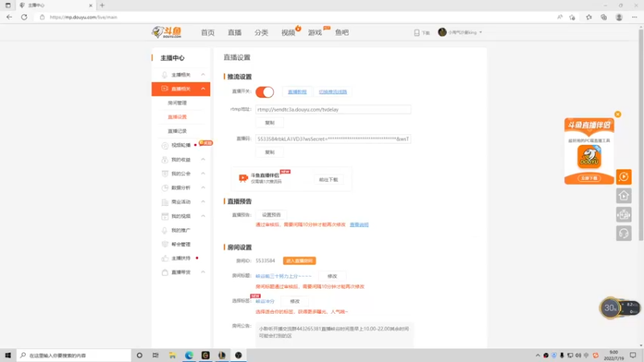Image resolution: width=644 pixels, height=362 pixels.
Task: Go to 首页 in the top navigation
Action: [x=208, y=32]
